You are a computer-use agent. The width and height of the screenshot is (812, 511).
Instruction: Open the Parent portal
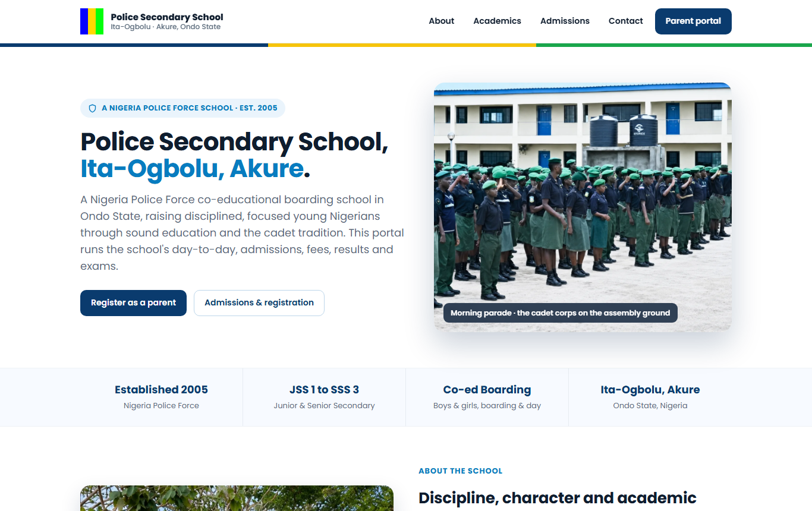[693, 21]
